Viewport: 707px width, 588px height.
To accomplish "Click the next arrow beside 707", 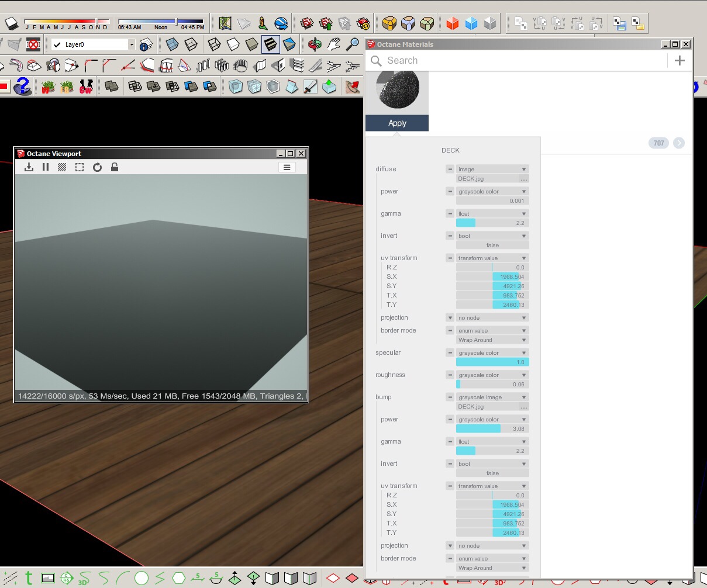I will [679, 143].
